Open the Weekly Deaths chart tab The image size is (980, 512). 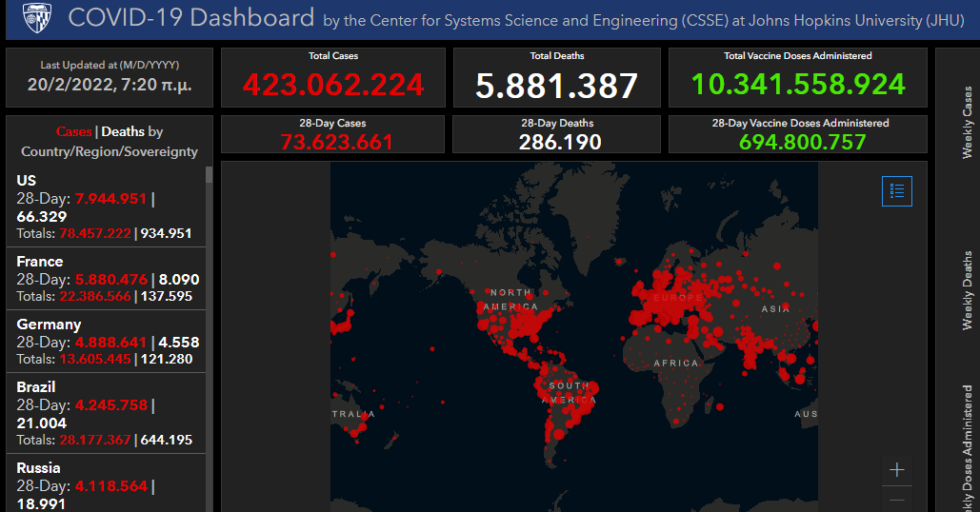click(968, 291)
